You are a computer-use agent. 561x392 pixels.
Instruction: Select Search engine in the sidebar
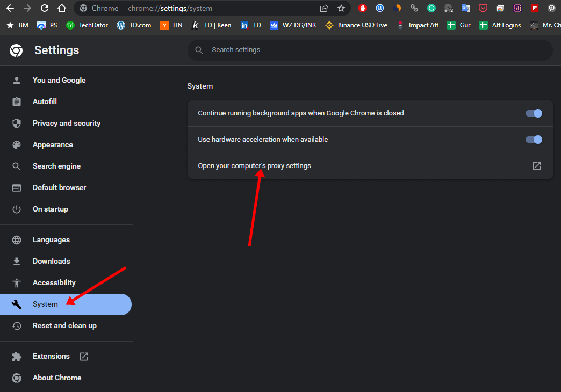pyautogui.click(x=66, y=166)
